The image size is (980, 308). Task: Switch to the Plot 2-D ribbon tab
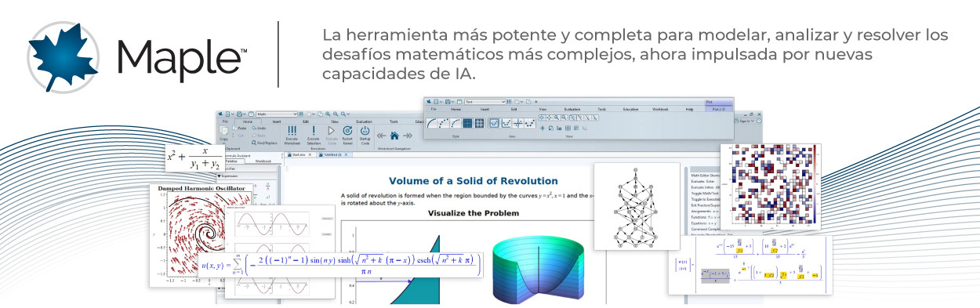[x=719, y=110]
